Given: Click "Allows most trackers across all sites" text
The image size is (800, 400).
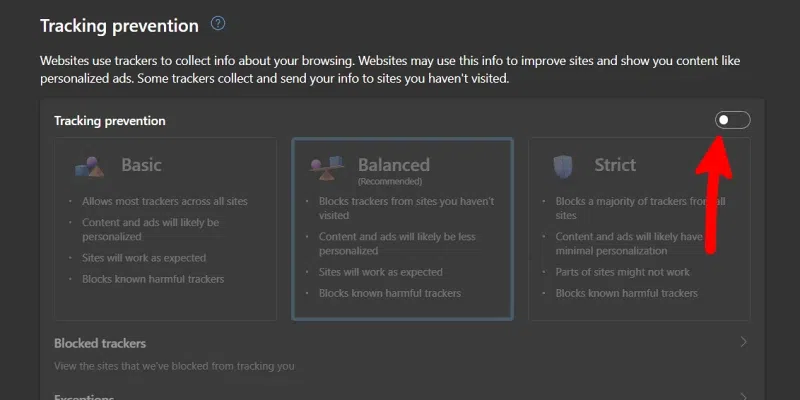Looking at the screenshot, I should coord(165,201).
